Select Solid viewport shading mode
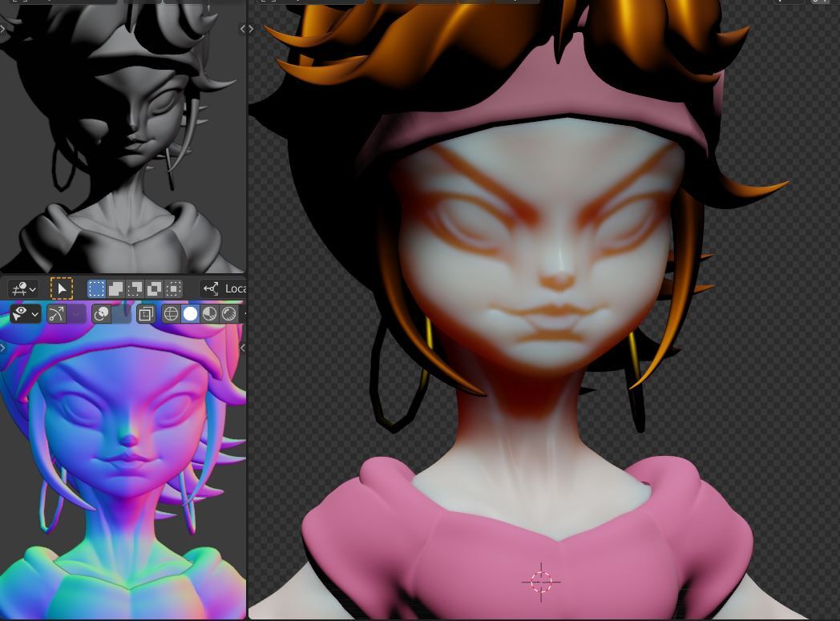 click(190, 314)
